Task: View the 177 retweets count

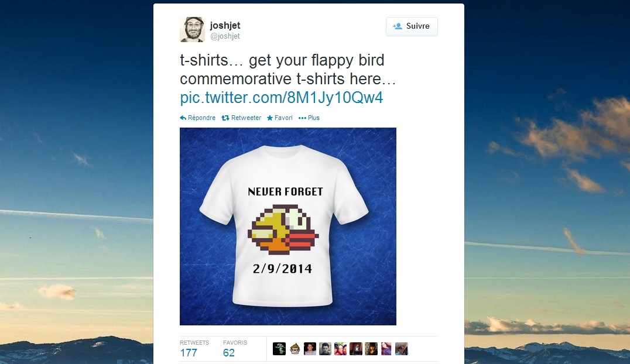Action: pyautogui.click(x=189, y=353)
